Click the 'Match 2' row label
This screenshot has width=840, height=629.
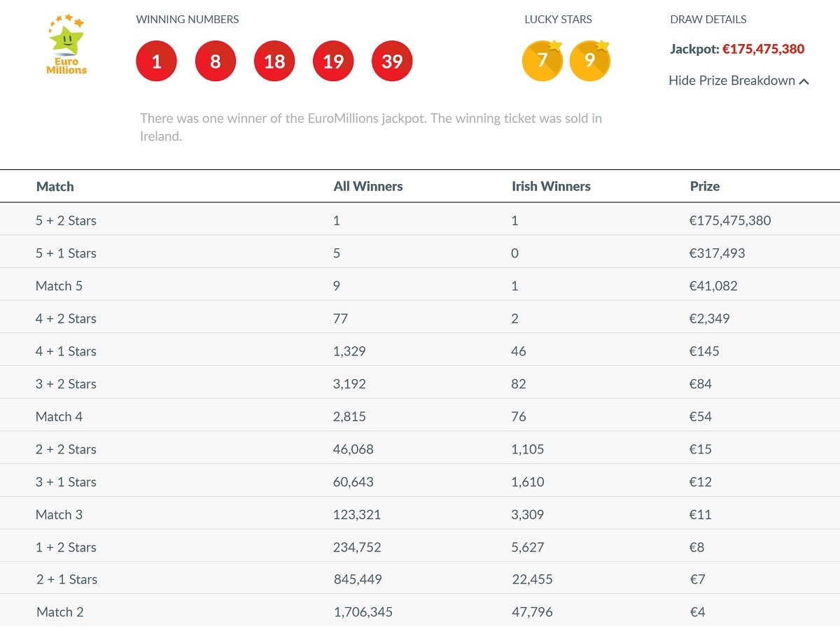click(59, 612)
